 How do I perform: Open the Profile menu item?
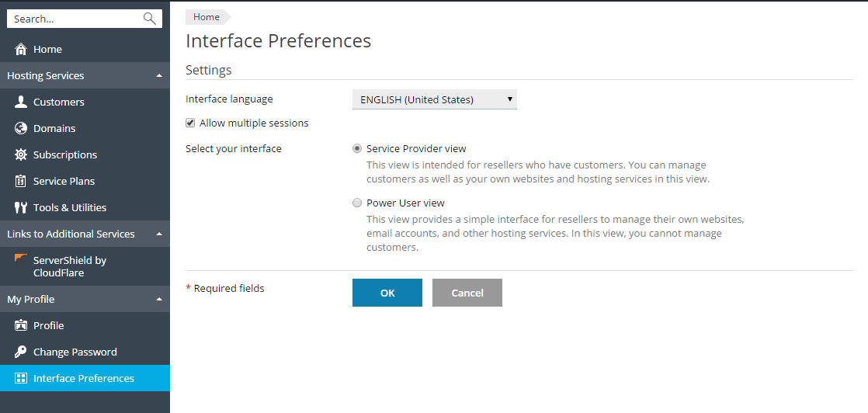pyautogui.click(x=48, y=325)
